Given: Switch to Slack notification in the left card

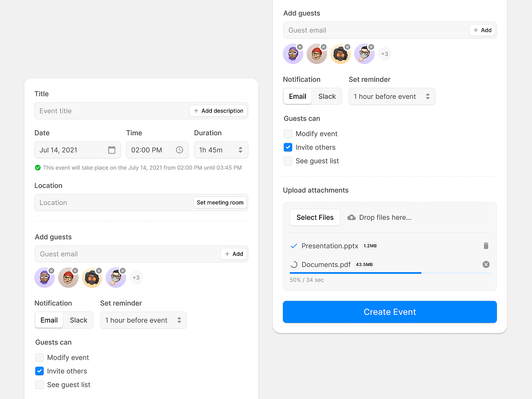Looking at the screenshot, I should point(78,320).
